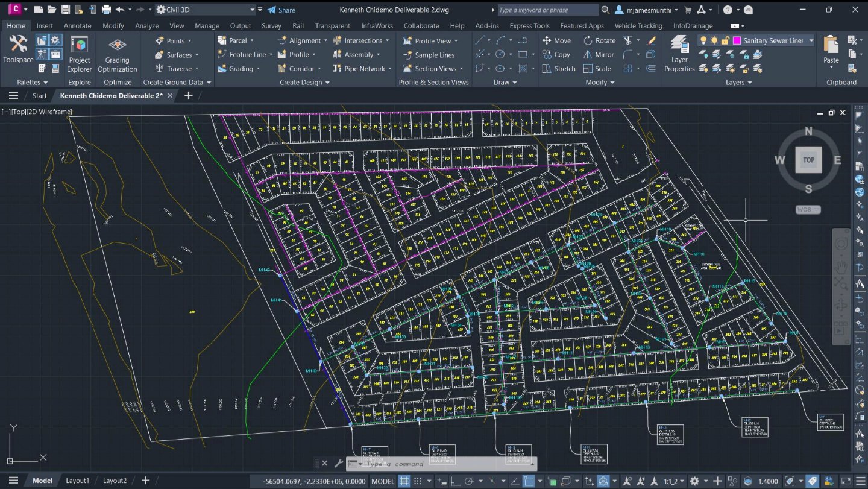Open the Points dropdown

click(174, 40)
